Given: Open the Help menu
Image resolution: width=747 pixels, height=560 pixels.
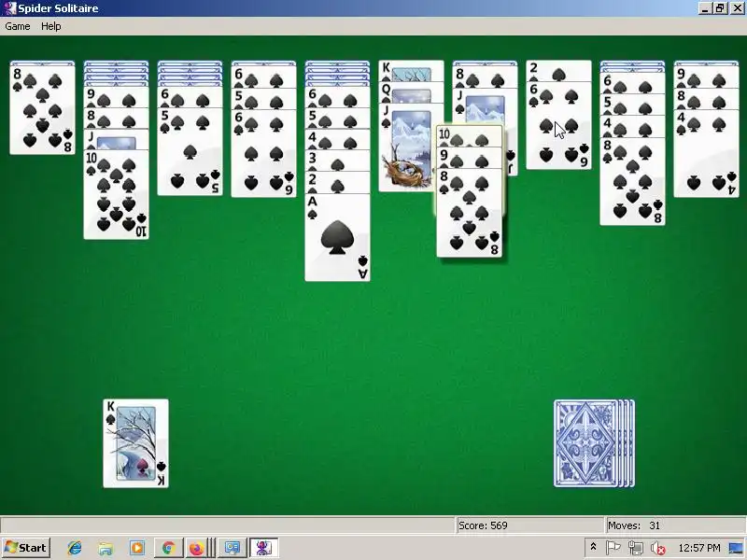Looking at the screenshot, I should point(51,26).
